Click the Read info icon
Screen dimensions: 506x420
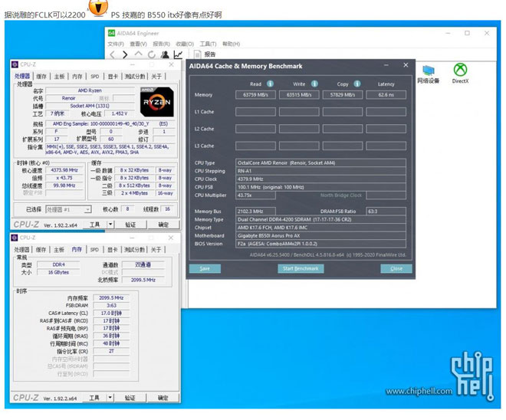pyautogui.click(x=270, y=84)
